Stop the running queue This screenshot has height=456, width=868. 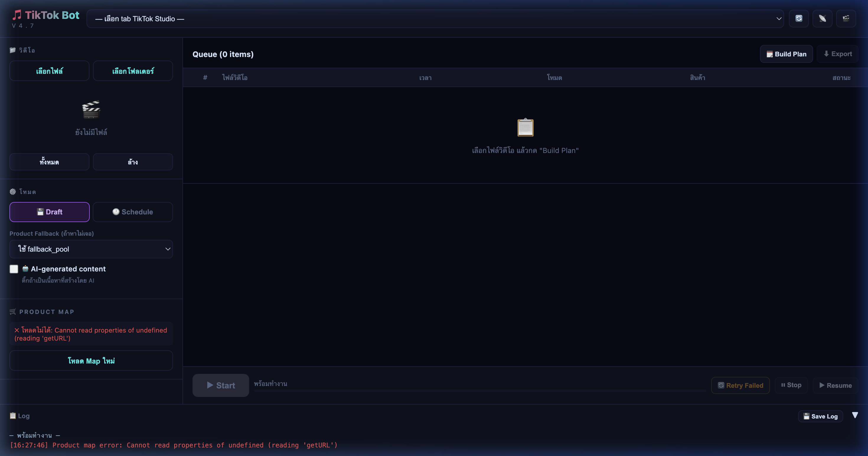click(x=791, y=385)
